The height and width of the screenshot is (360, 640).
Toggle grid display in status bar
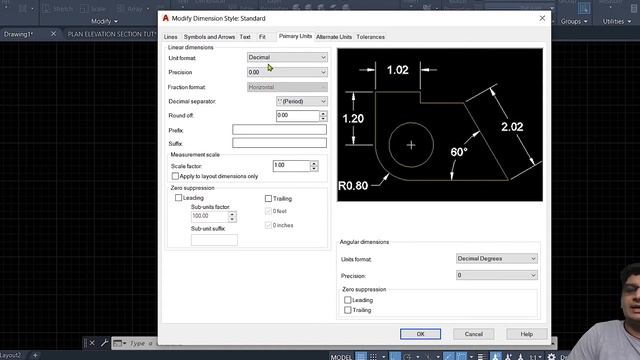tap(361, 357)
